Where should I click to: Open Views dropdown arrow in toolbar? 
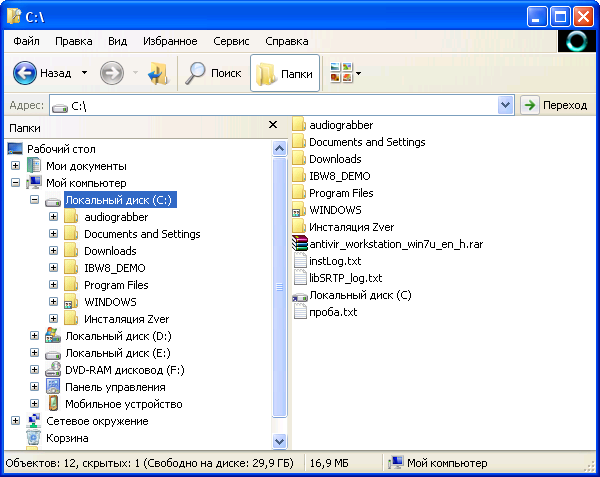point(359,73)
